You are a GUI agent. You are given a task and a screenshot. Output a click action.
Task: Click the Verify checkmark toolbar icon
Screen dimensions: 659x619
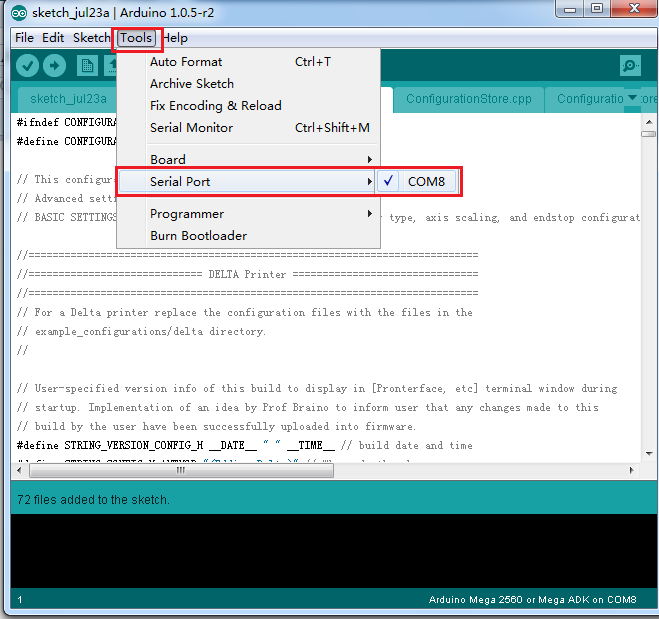tap(27, 66)
